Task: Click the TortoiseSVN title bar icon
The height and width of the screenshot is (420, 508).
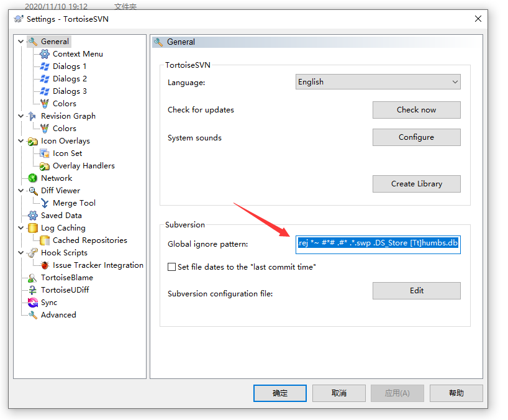Action: [x=19, y=19]
